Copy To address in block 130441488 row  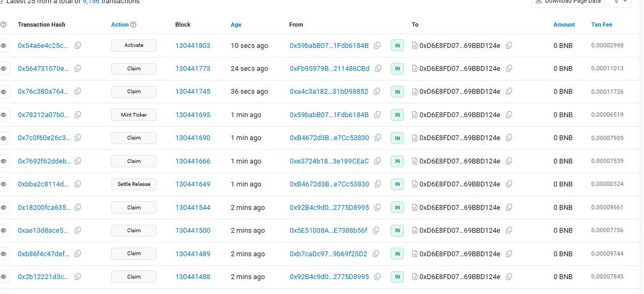[509, 276]
